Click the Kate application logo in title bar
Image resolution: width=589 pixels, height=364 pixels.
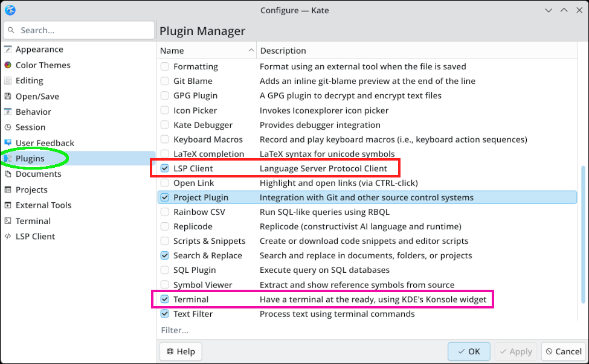point(10,10)
